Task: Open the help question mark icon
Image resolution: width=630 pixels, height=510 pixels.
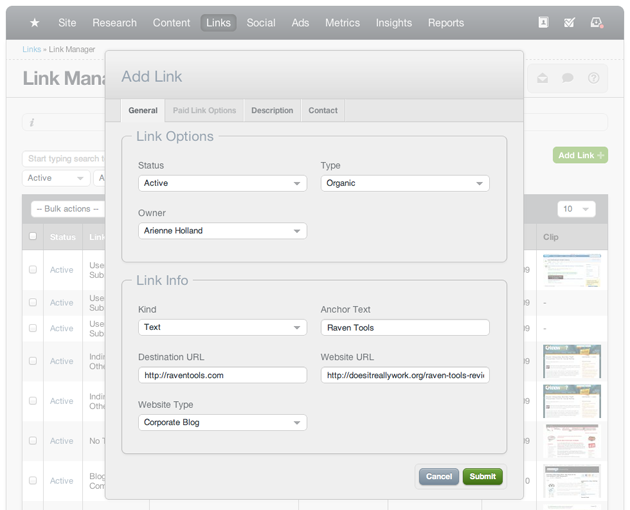Action: coord(593,78)
